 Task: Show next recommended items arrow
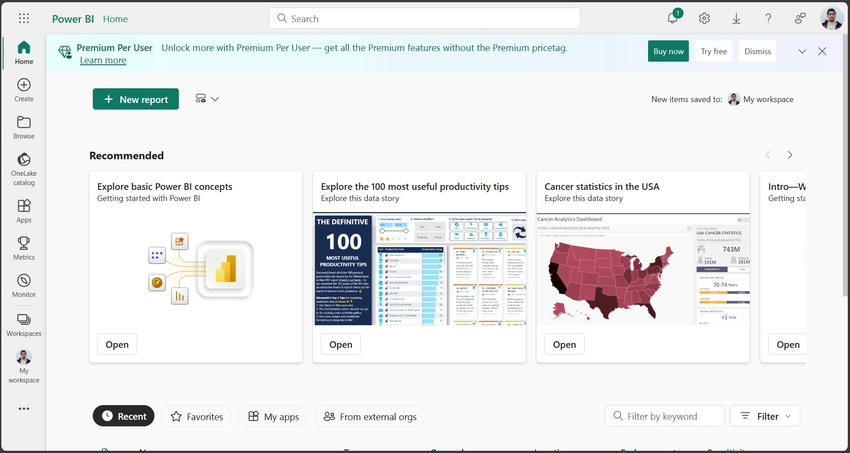(790, 155)
